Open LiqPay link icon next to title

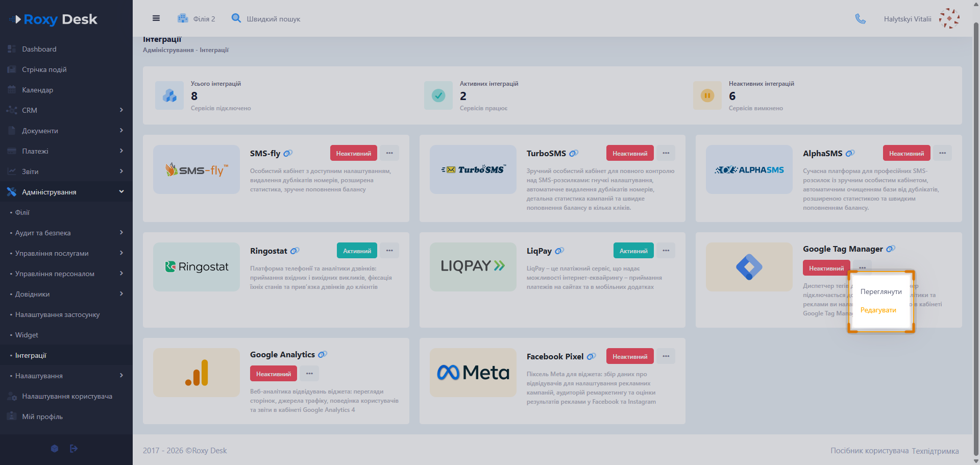point(559,251)
